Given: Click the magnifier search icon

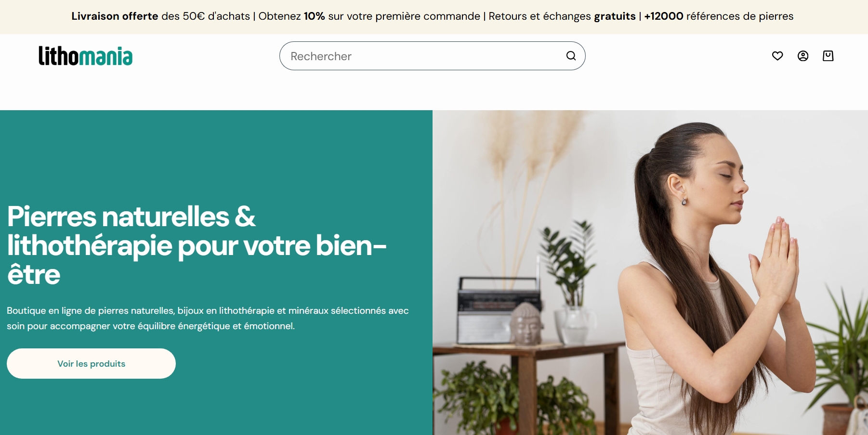Looking at the screenshot, I should click(x=571, y=56).
